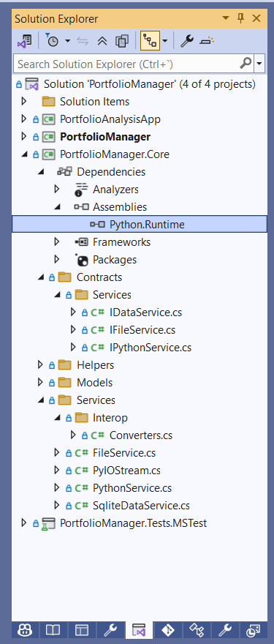Click the Frameworks icon

81,242
